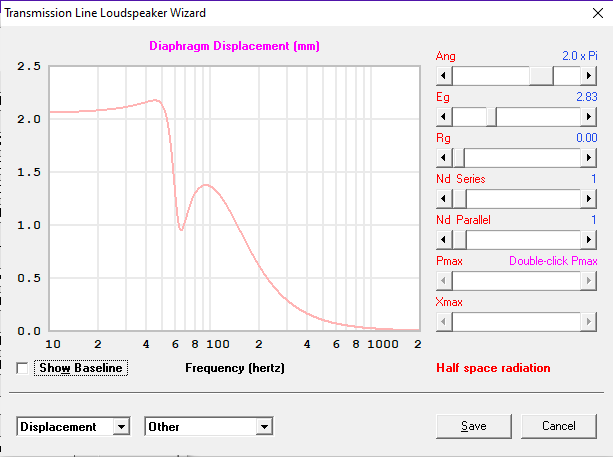Click the Diaphragm Displacement (mm) chart title
The image size is (613, 457).
click(235, 46)
